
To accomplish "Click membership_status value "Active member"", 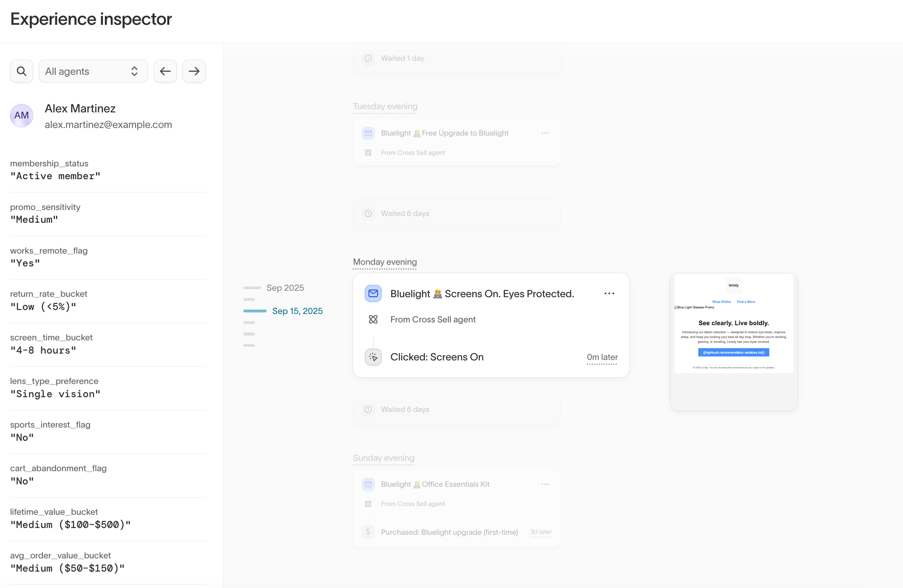I will pyautogui.click(x=55, y=176).
